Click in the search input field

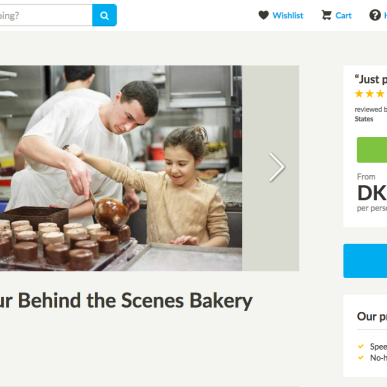point(46,15)
